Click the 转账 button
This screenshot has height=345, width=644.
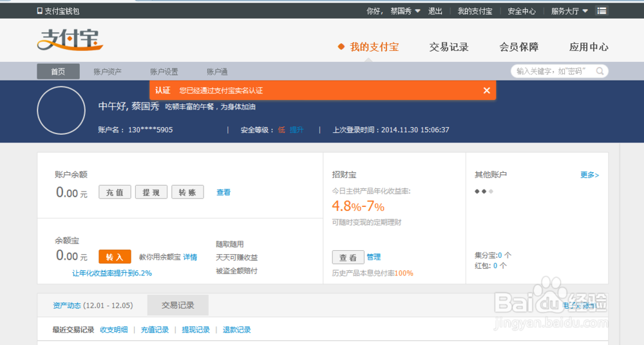[x=187, y=192]
